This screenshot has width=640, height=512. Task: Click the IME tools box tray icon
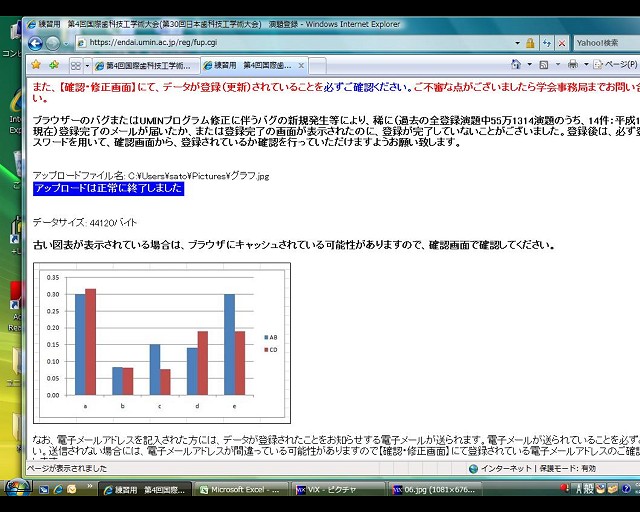(x=612, y=488)
